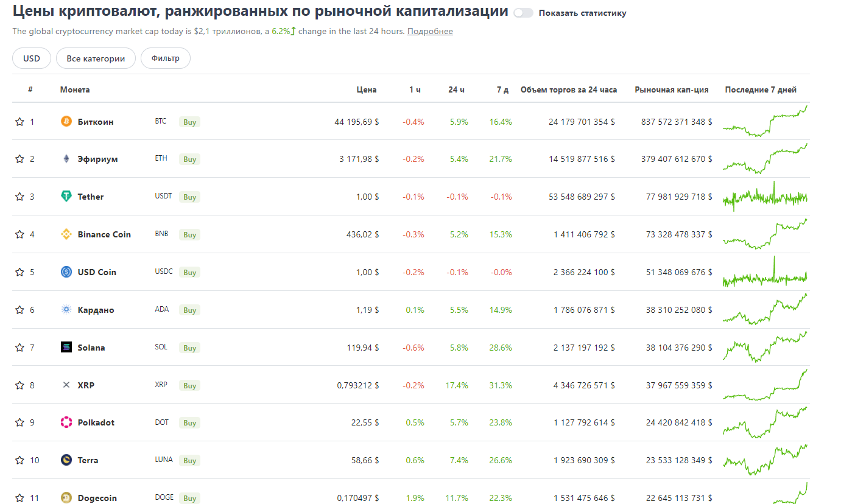The height and width of the screenshot is (504, 841).
Task: Star Terra as a favorite
Action: click(19, 460)
